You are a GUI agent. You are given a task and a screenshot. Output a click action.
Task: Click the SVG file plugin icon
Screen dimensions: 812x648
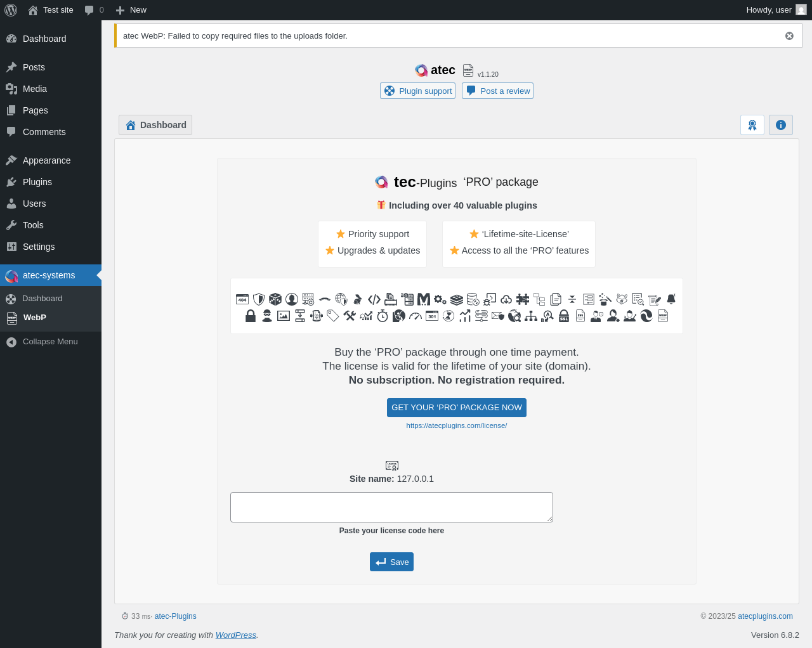click(x=580, y=316)
